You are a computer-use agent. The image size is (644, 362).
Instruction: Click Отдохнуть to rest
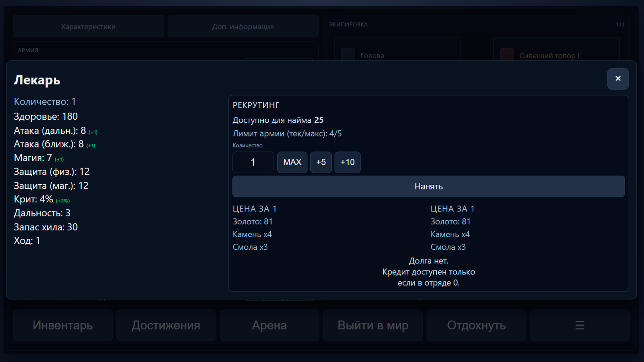476,325
